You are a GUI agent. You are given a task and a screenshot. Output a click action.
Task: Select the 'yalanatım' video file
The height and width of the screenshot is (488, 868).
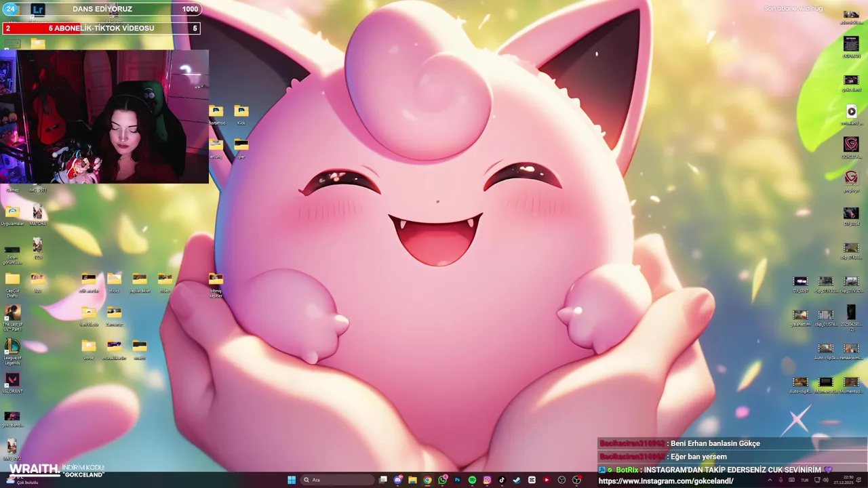click(x=801, y=317)
